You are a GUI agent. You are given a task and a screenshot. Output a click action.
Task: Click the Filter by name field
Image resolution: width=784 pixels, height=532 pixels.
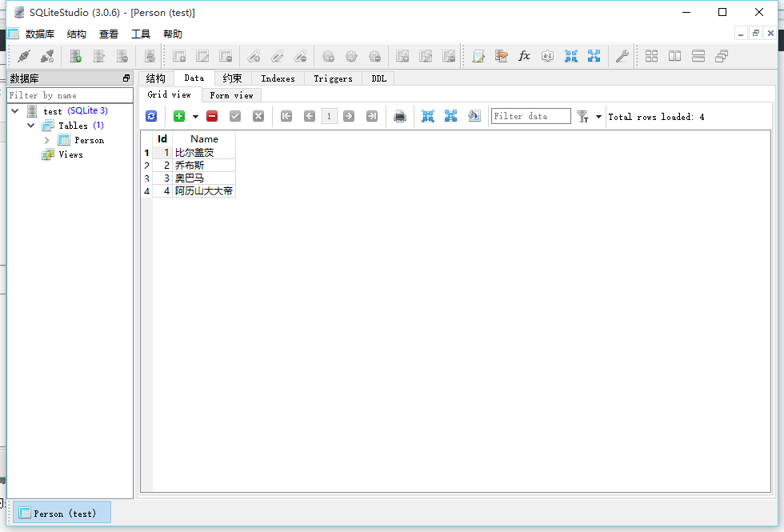70,95
